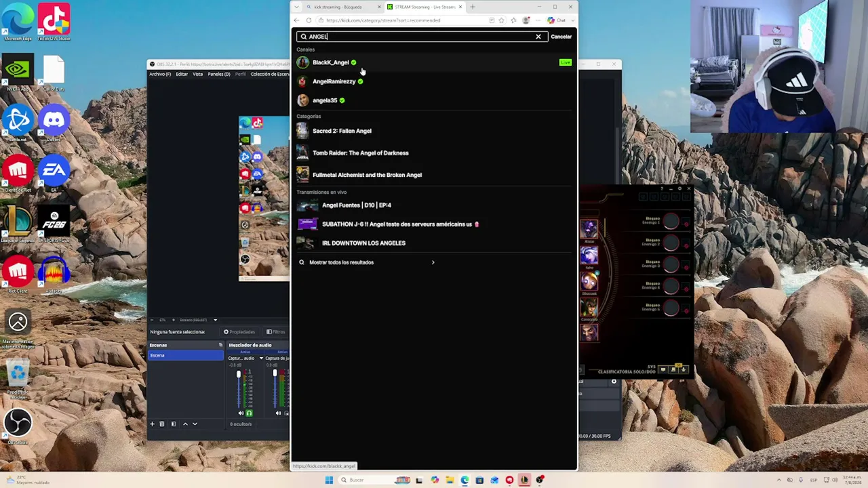Clear the Kick search box with X
Screen dimensions: 868x488
click(538, 37)
